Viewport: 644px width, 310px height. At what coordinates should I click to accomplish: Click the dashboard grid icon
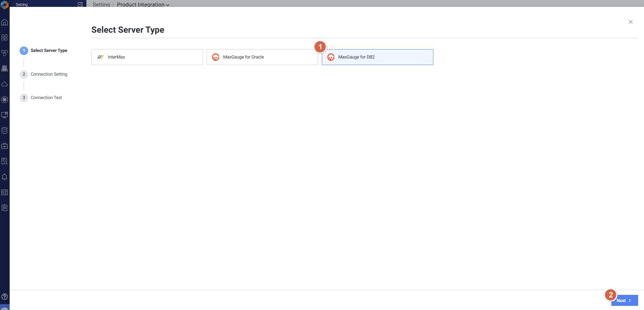click(x=4, y=38)
